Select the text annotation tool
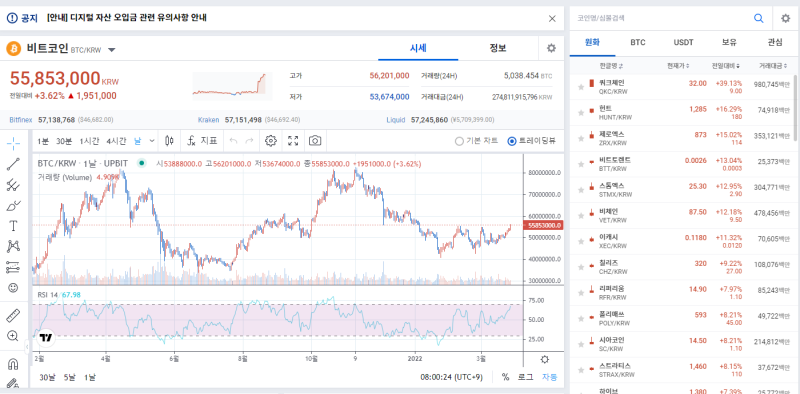The image size is (800, 394). [13, 226]
